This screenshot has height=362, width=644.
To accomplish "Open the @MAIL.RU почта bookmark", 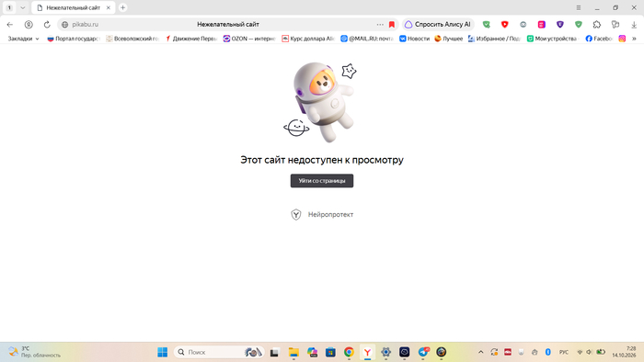I will 367,39.
